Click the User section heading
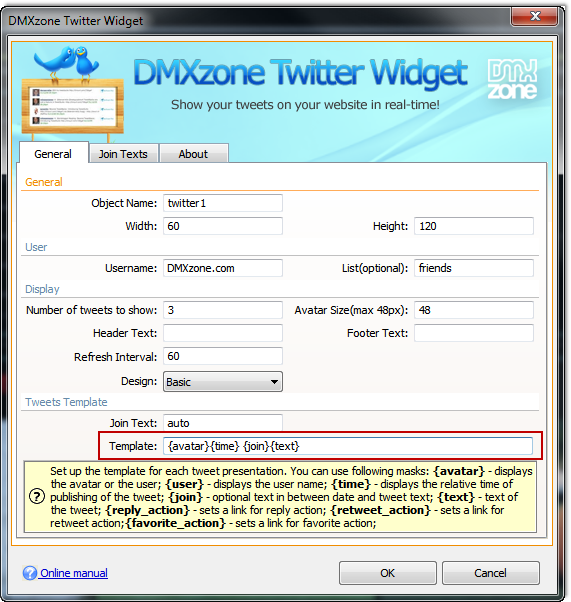The width and height of the screenshot is (571, 602). pyautogui.click(x=36, y=247)
